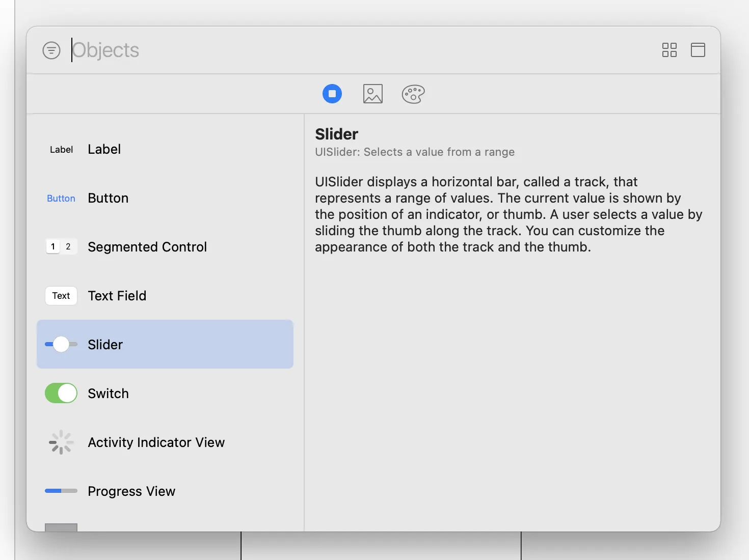Open the image Media library tab
Screen dimensions: 749x560
(x=373, y=94)
